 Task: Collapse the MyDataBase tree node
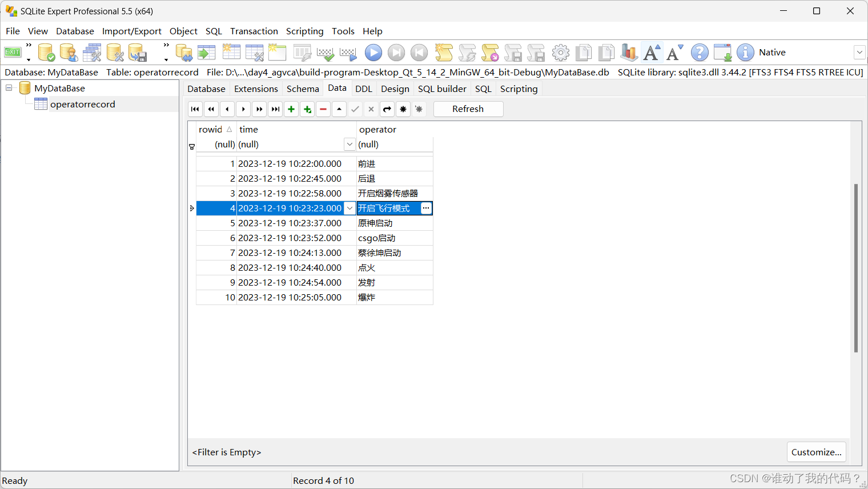pos(8,88)
